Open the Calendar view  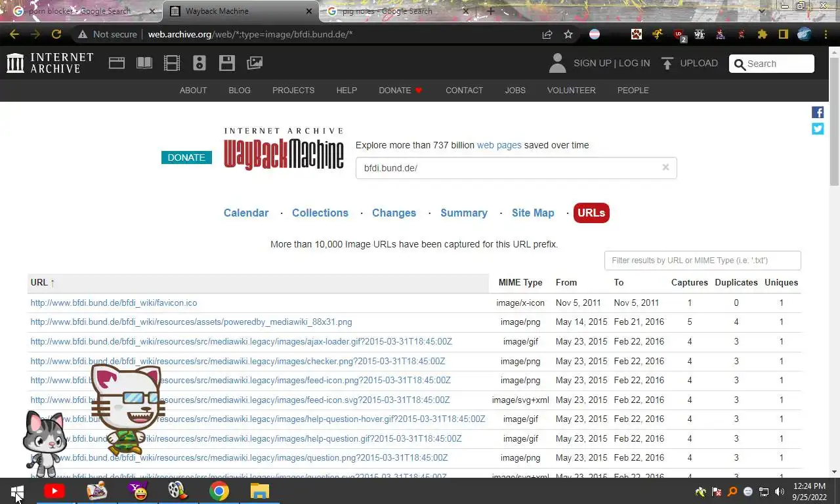pyautogui.click(x=246, y=213)
